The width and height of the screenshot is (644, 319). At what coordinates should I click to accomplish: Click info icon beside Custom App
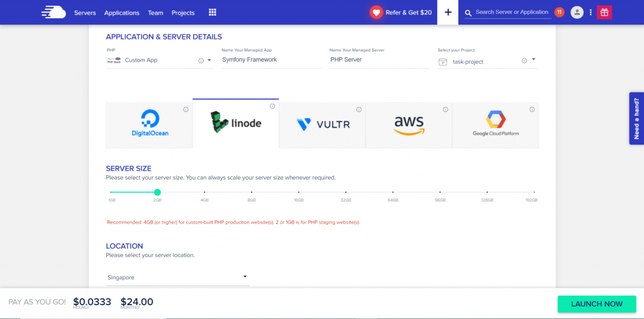pos(201,61)
